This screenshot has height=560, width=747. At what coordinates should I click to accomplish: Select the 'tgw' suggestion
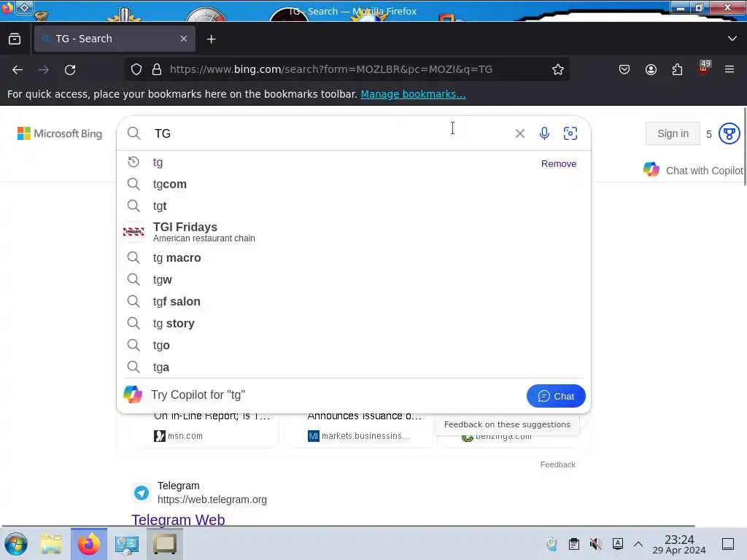point(354,279)
